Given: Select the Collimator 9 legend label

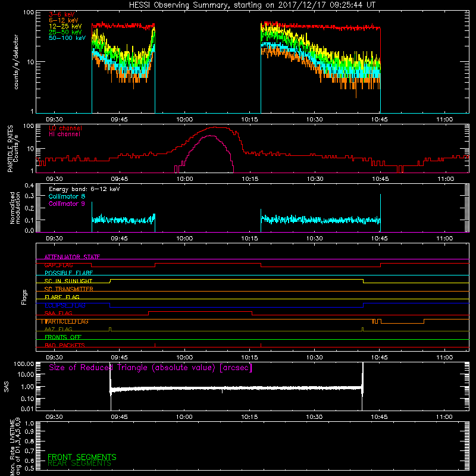Looking at the screenshot, I should coord(67,203).
